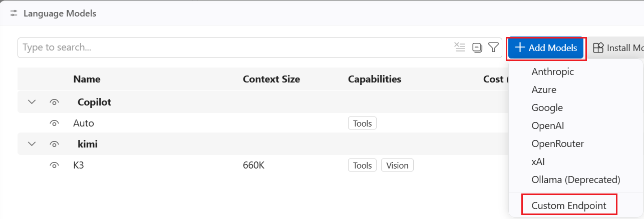This screenshot has width=644, height=219.
Task: Click the Vision capability tag on K3
Action: tap(397, 165)
